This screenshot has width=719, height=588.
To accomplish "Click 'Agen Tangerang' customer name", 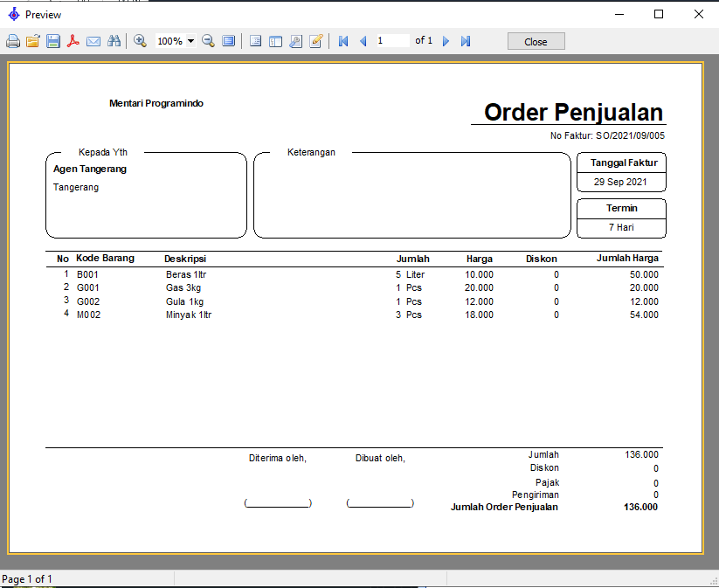I will point(90,169).
